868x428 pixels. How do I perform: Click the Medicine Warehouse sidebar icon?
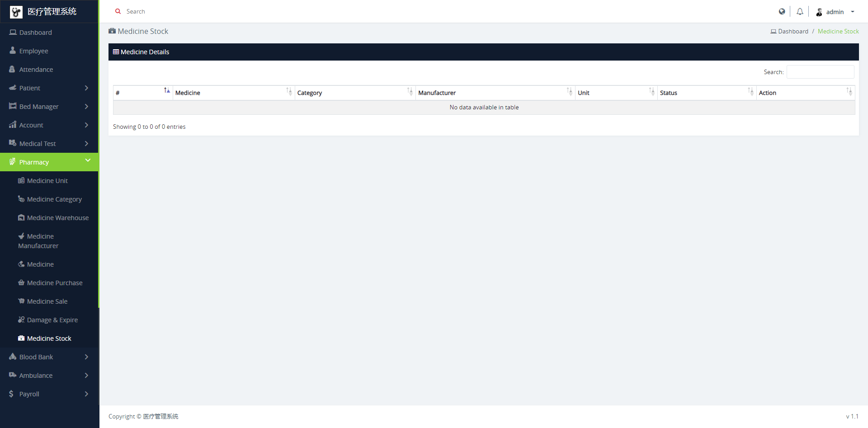21,218
